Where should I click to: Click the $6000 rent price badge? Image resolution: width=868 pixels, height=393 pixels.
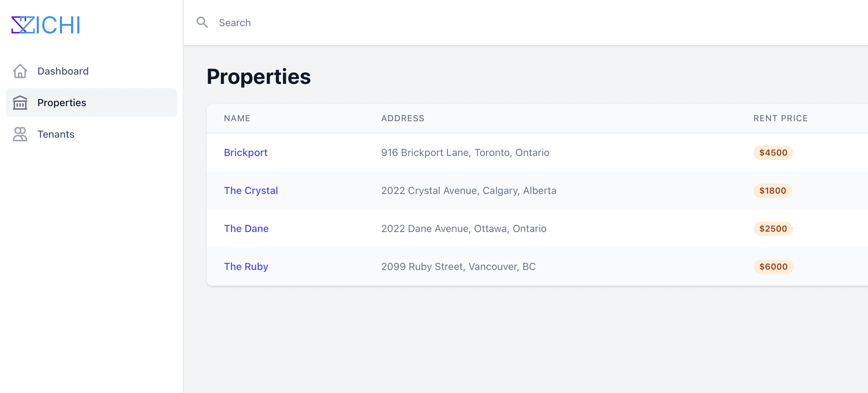(773, 266)
